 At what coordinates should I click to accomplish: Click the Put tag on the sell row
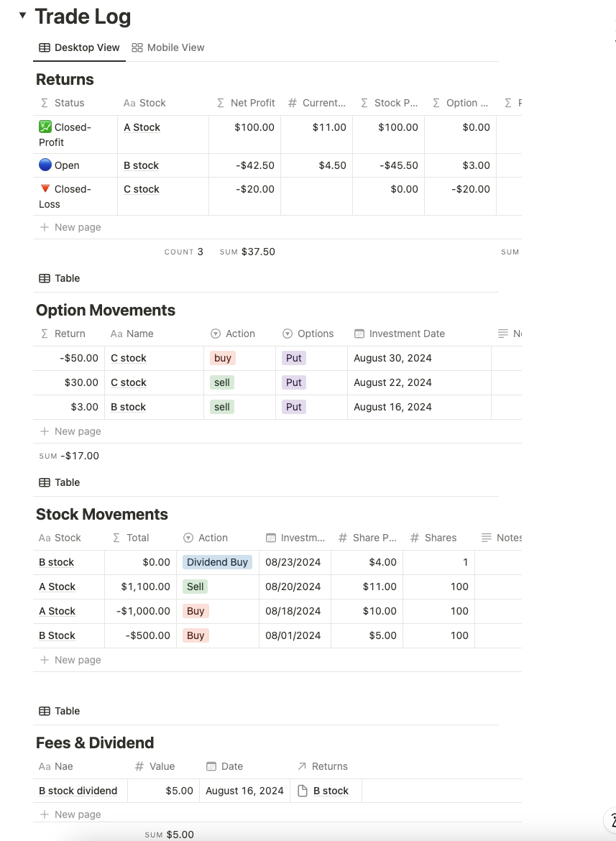(x=293, y=382)
